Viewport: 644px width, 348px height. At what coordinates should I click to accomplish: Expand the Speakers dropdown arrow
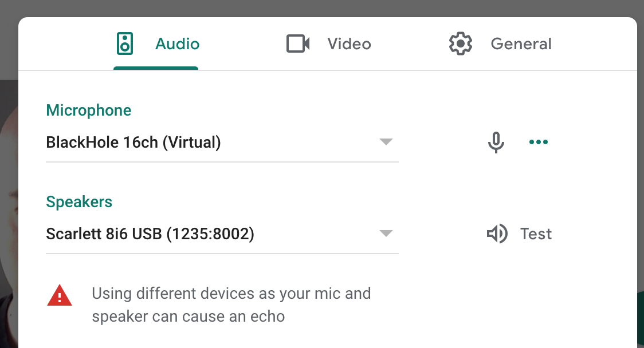[386, 233]
